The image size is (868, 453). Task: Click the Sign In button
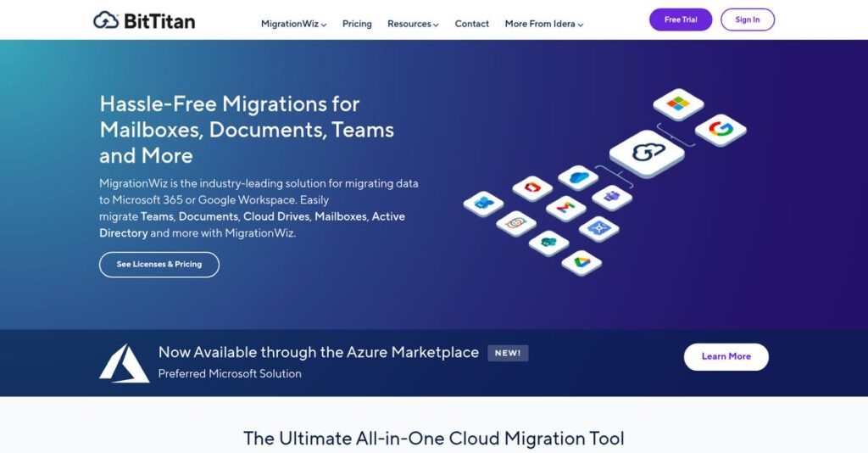pos(748,20)
